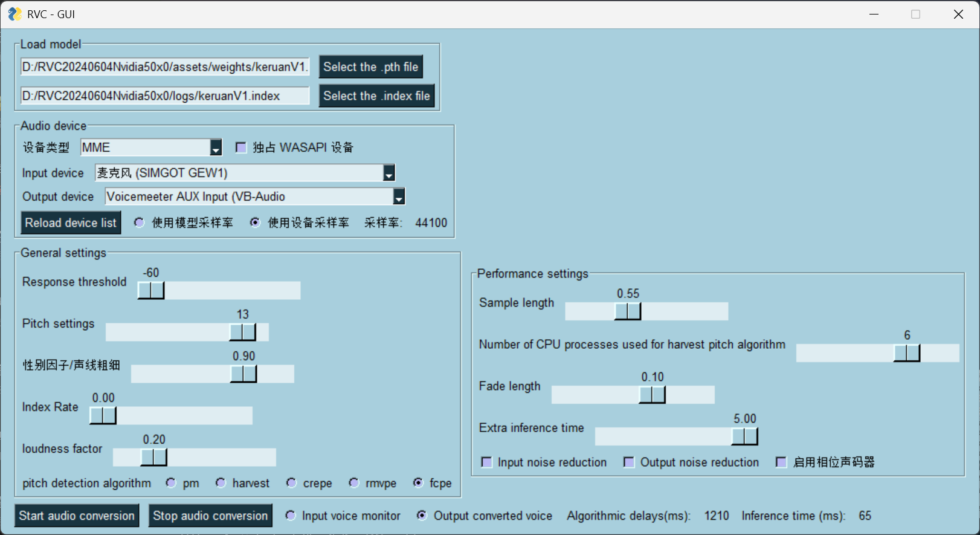Click the RVC Python app icon in title bar
This screenshot has width=980, height=535.
point(14,14)
